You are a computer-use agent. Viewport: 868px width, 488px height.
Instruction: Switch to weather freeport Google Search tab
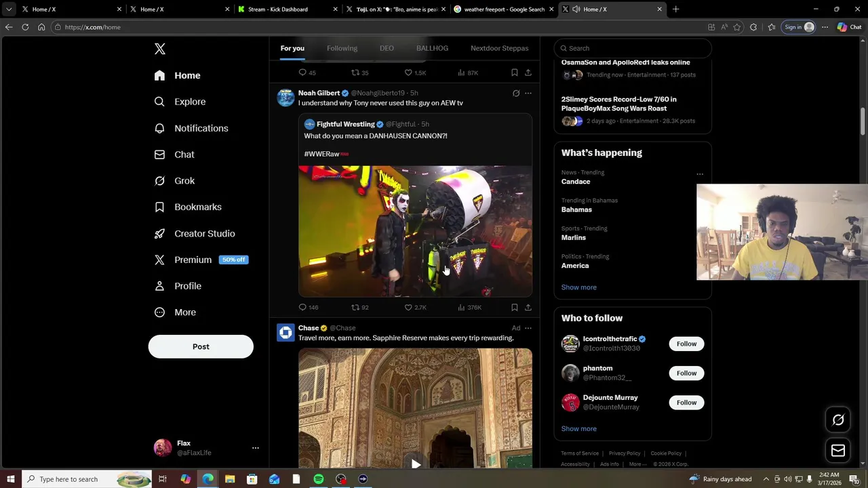point(504,9)
